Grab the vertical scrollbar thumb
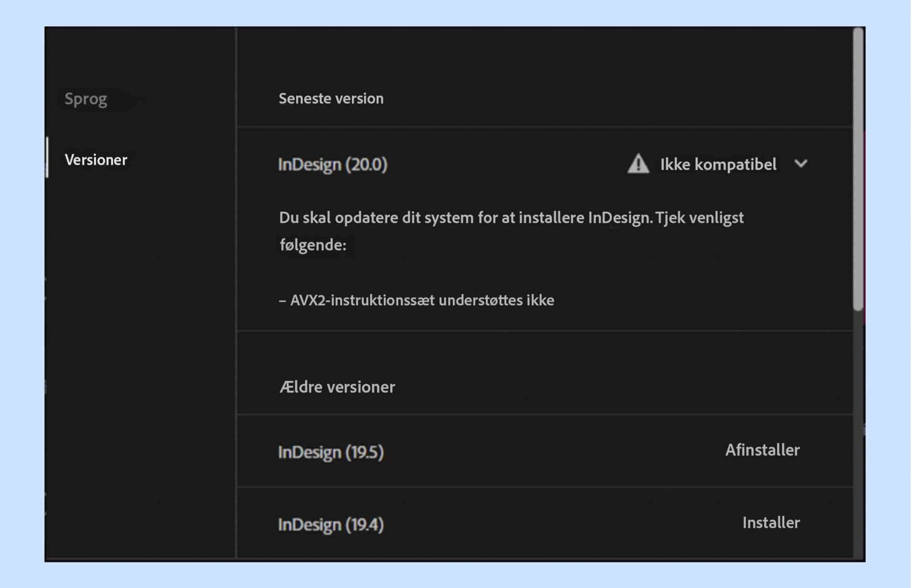Image resolution: width=911 pixels, height=588 pixels. tap(858, 170)
